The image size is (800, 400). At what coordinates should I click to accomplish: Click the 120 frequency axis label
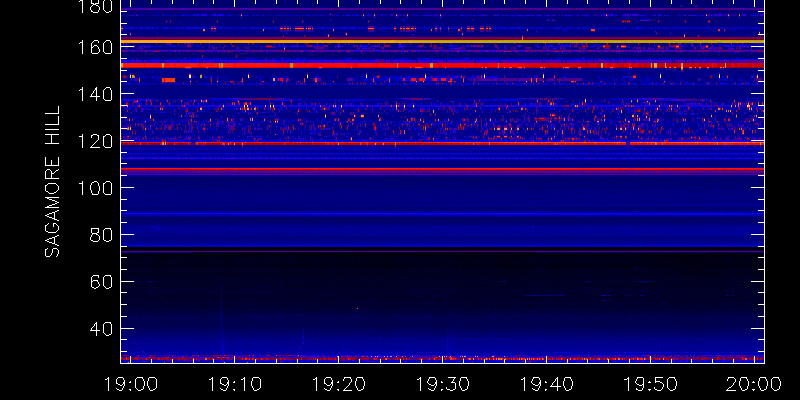93,141
